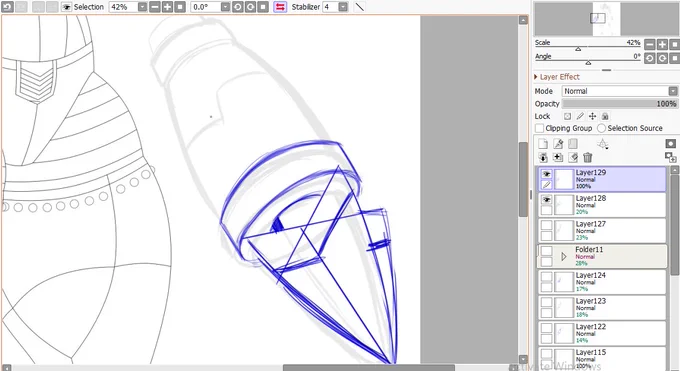680x371 pixels.
Task: Click the layer list scrollbar up arrow
Action: click(674, 171)
